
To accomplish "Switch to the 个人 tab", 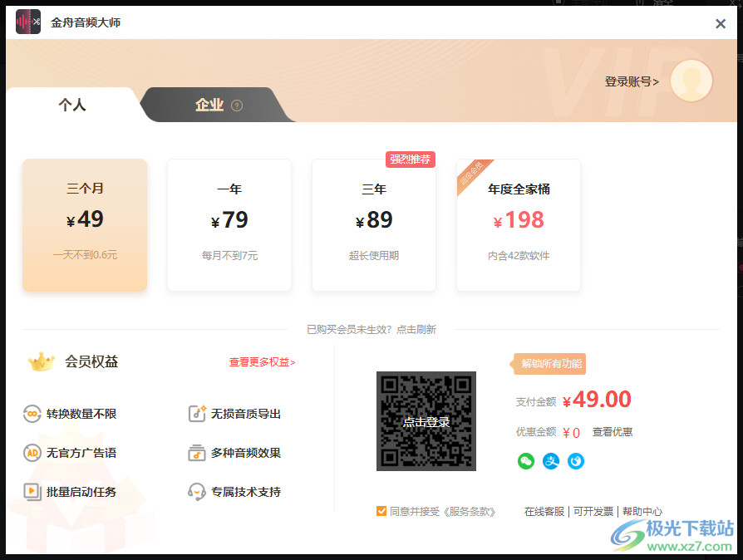I will [x=72, y=105].
